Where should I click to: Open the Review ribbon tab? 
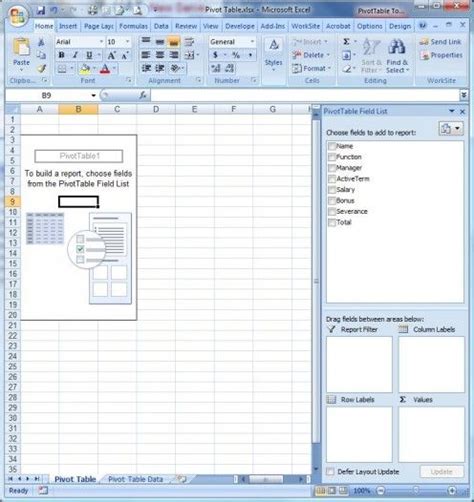(186, 26)
